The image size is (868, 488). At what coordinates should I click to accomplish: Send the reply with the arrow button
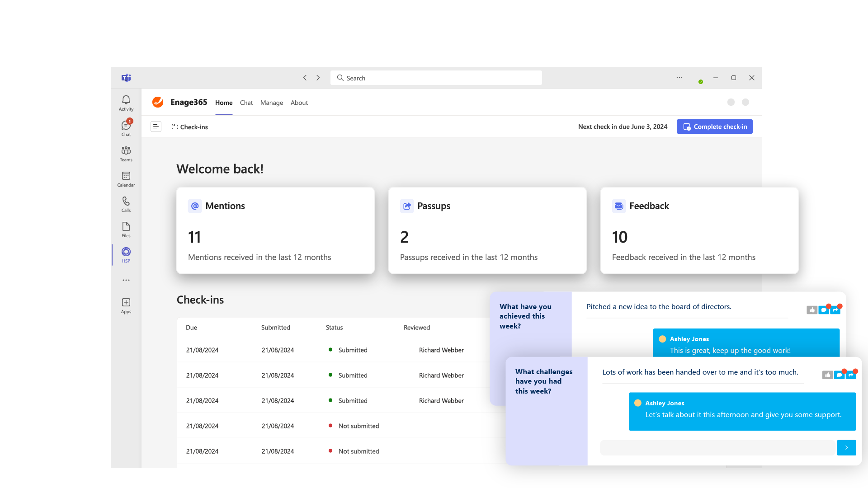point(846,447)
